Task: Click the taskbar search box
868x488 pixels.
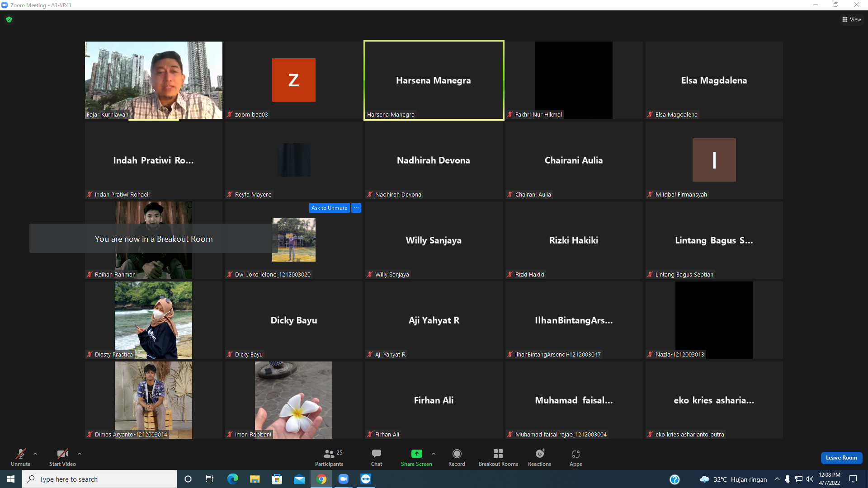Action: pos(99,479)
